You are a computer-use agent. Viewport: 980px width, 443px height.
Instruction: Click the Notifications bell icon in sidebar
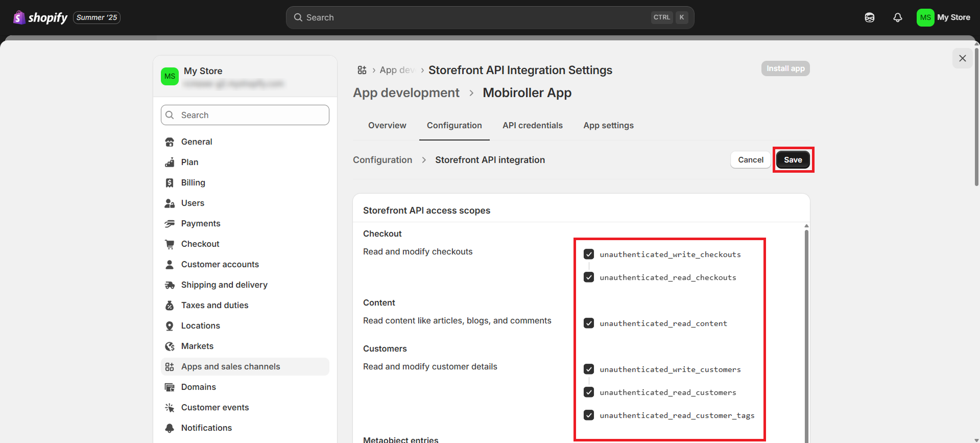170,428
